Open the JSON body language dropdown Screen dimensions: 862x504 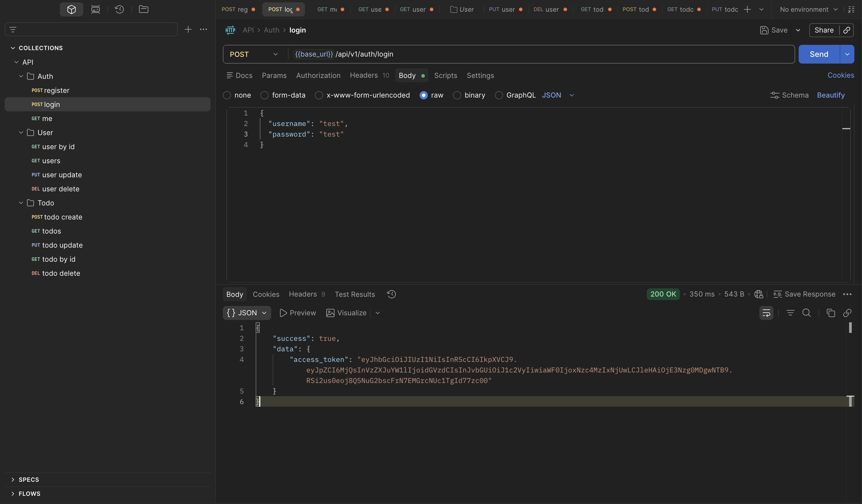point(558,95)
